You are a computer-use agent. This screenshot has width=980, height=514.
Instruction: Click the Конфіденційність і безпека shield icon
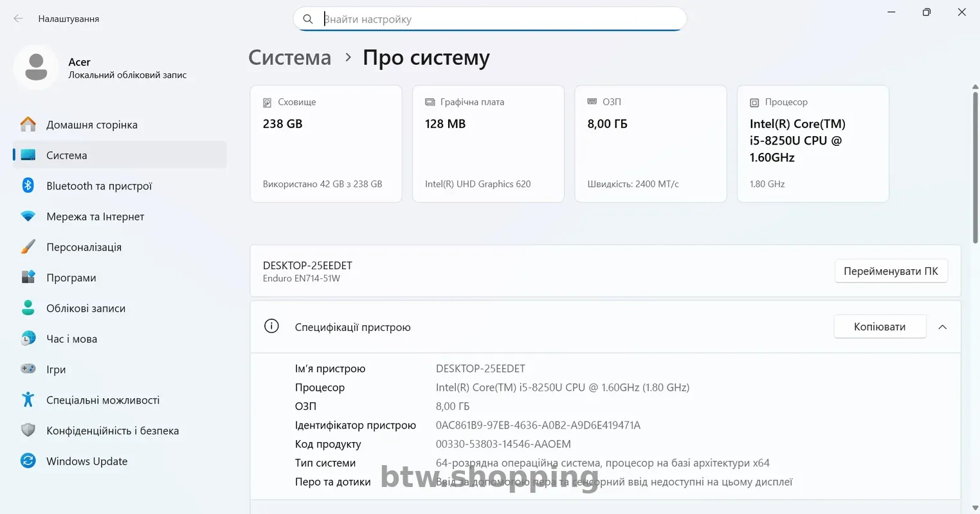(28, 430)
